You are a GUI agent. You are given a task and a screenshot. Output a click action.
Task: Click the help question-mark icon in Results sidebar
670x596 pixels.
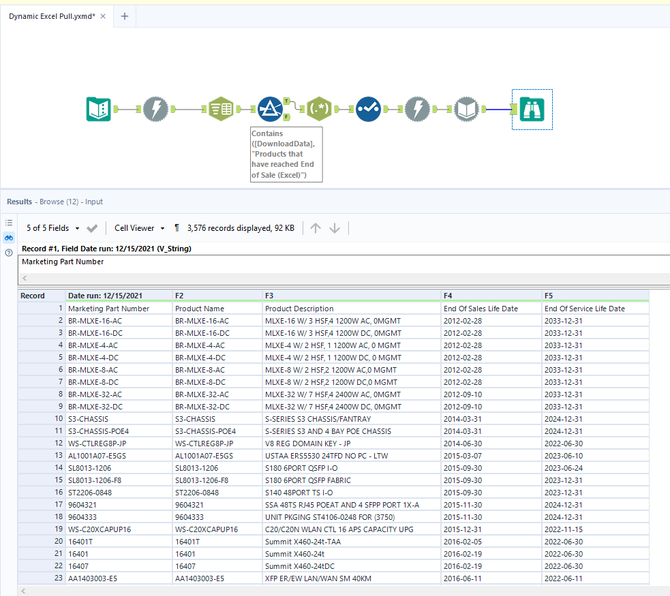pyautogui.click(x=9, y=253)
